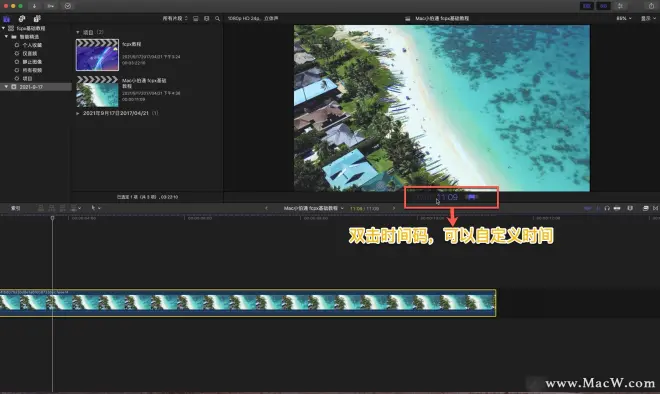Open the background tasks checkmark icon
Screen dimensions: 660x394
[68, 6]
